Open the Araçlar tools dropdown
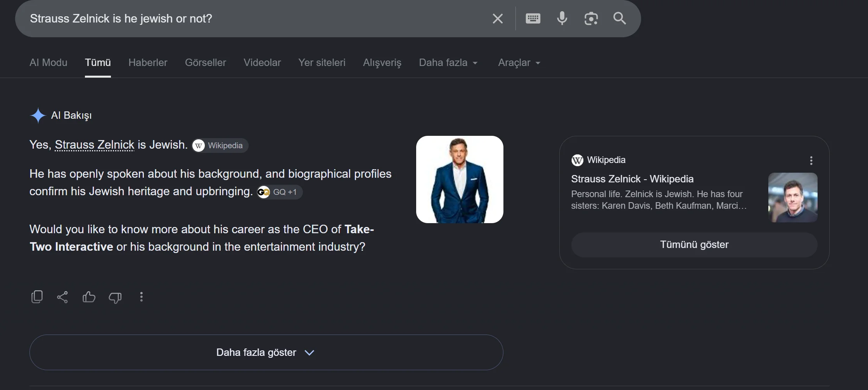This screenshot has height=390, width=868. tap(519, 62)
